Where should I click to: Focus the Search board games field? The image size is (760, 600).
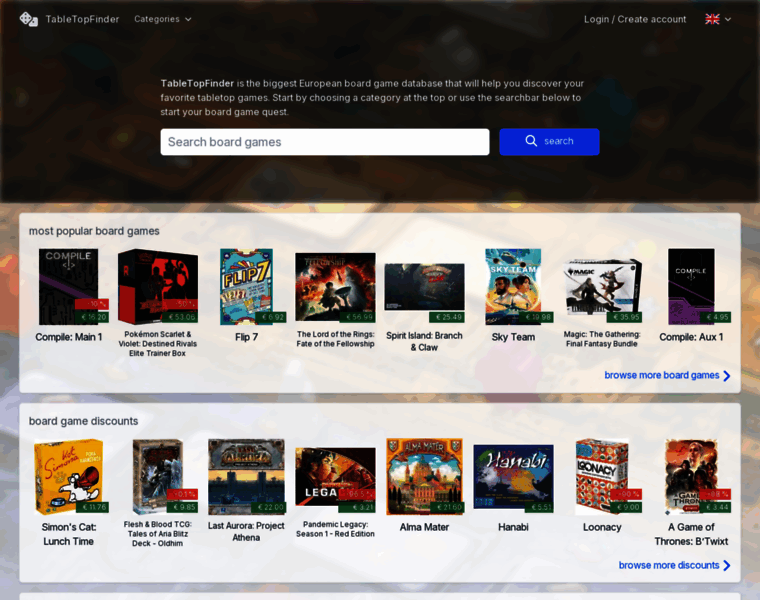325,142
